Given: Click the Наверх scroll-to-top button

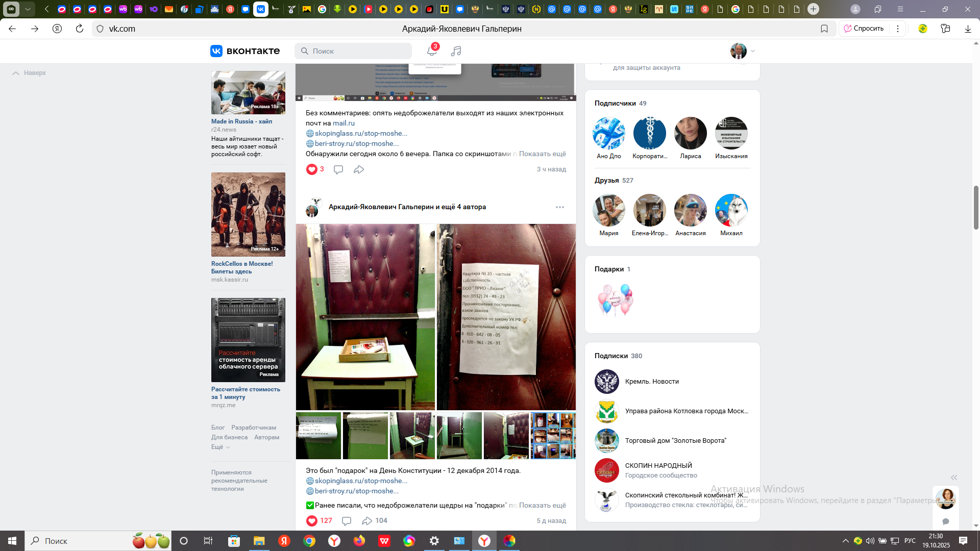Looking at the screenshot, I should coord(29,73).
